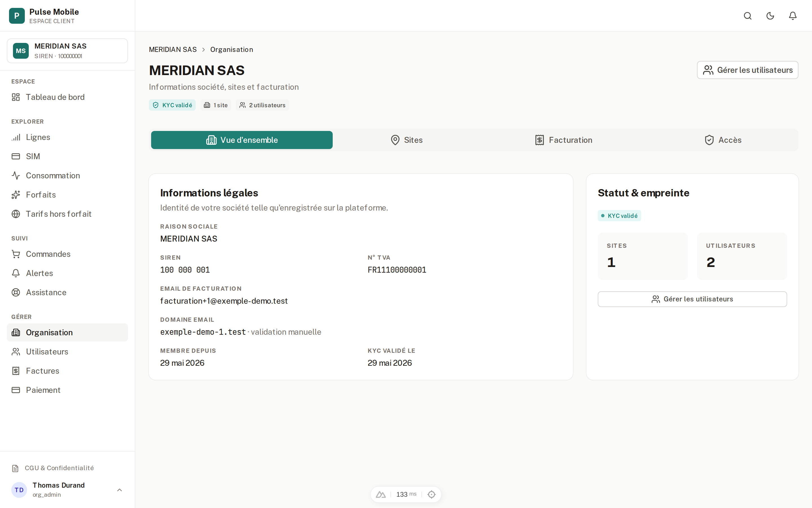Click the devtools mountain logo icon
This screenshot has width=812, height=508.
click(381, 494)
